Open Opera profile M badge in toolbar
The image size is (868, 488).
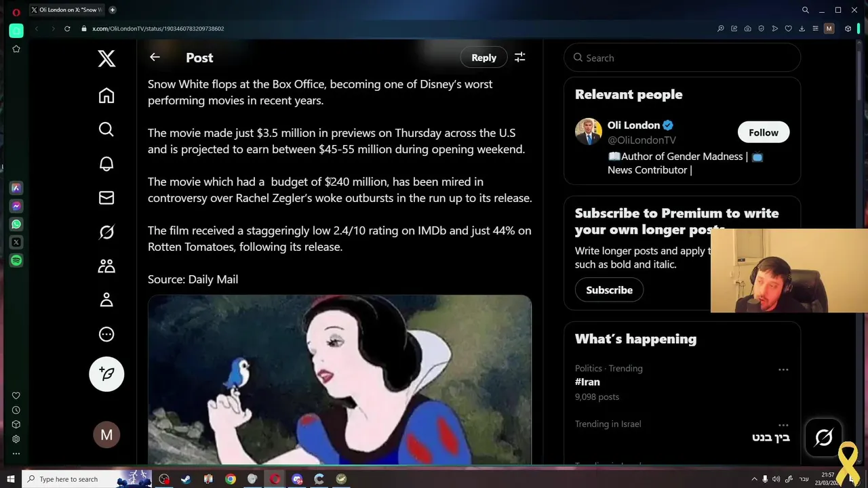coord(829,28)
